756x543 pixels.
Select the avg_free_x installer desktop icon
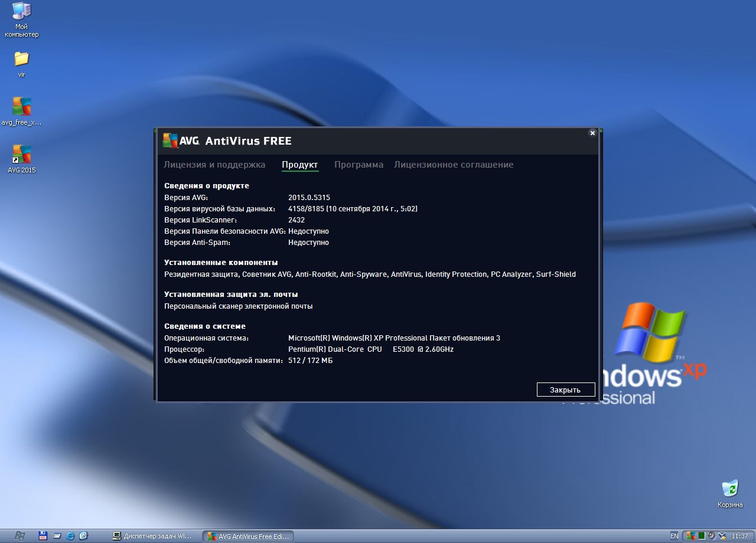click(22, 112)
